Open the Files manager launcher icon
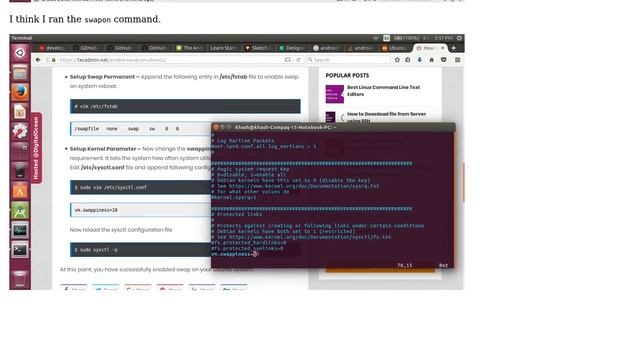Image resolution: width=640 pixels, height=360 pixels. tap(20, 73)
